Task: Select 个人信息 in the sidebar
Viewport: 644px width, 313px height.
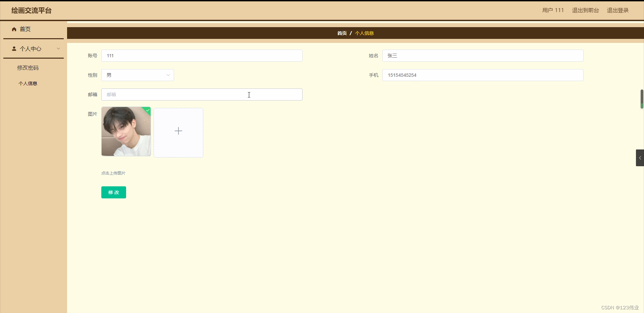Action: tap(28, 83)
